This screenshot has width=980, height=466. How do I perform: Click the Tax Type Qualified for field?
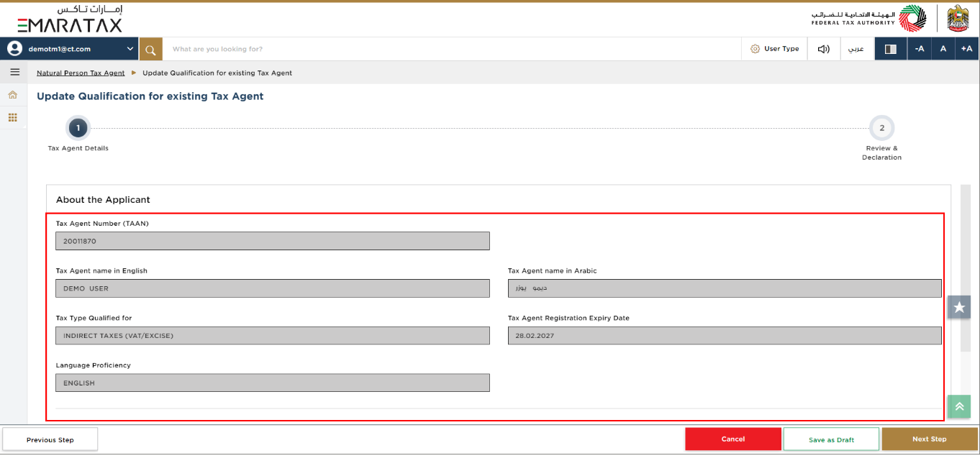[273, 335]
